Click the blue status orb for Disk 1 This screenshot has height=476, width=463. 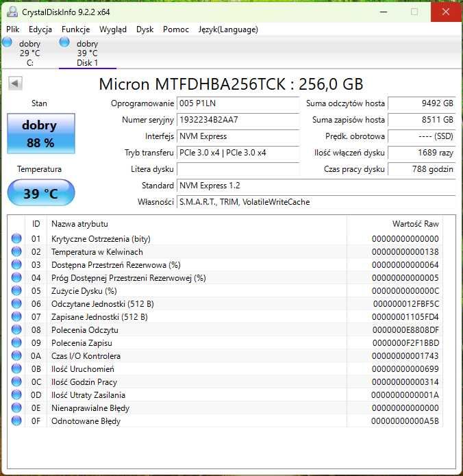tap(64, 42)
